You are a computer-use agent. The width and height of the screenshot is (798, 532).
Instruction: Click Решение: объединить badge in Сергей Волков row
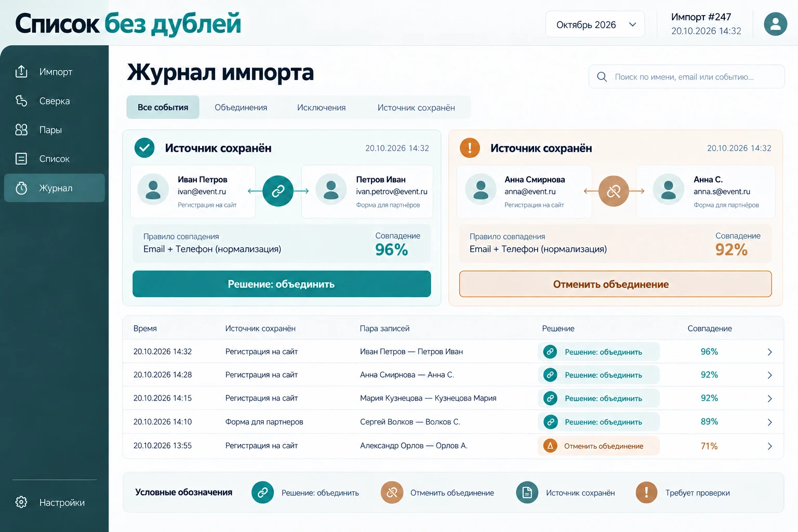[x=598, y=422]
